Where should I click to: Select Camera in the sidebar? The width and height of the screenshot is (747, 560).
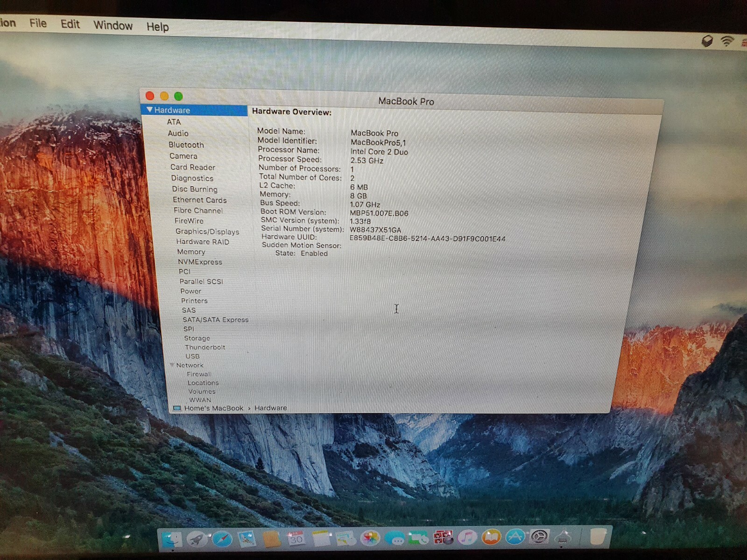[183, 156]
